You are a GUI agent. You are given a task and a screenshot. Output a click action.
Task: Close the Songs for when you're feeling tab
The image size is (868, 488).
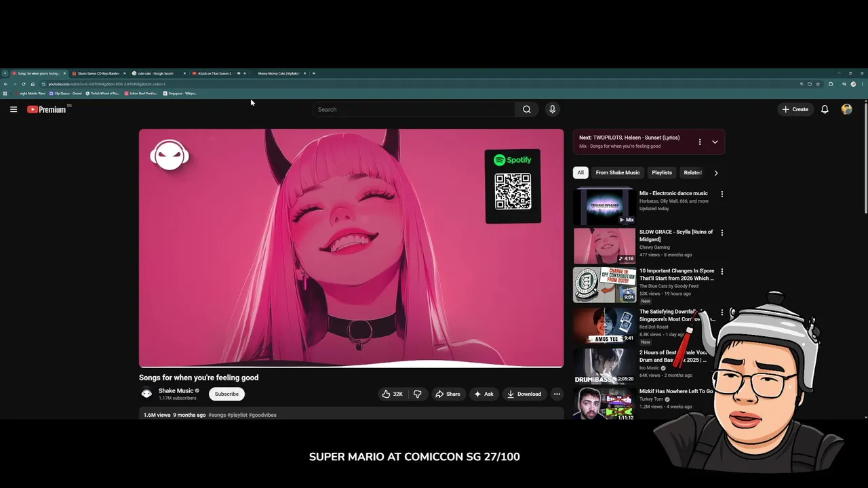tap(64, 73)
